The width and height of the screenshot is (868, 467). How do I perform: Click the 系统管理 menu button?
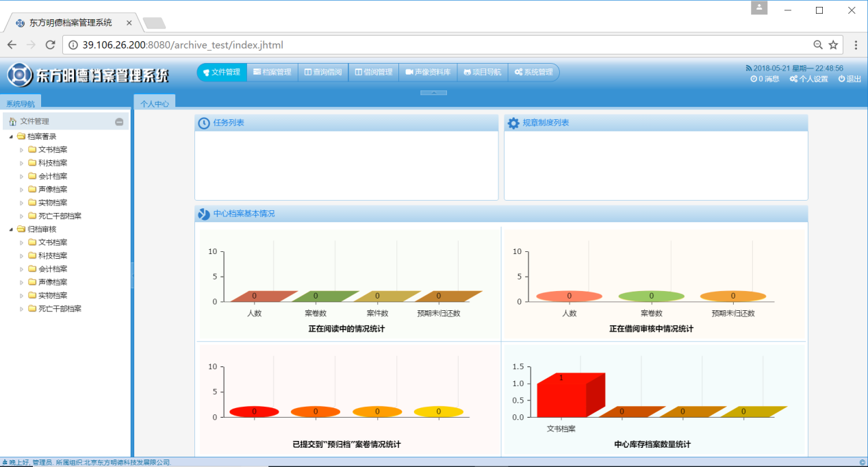pyautogui.click(x=534, y=72)
